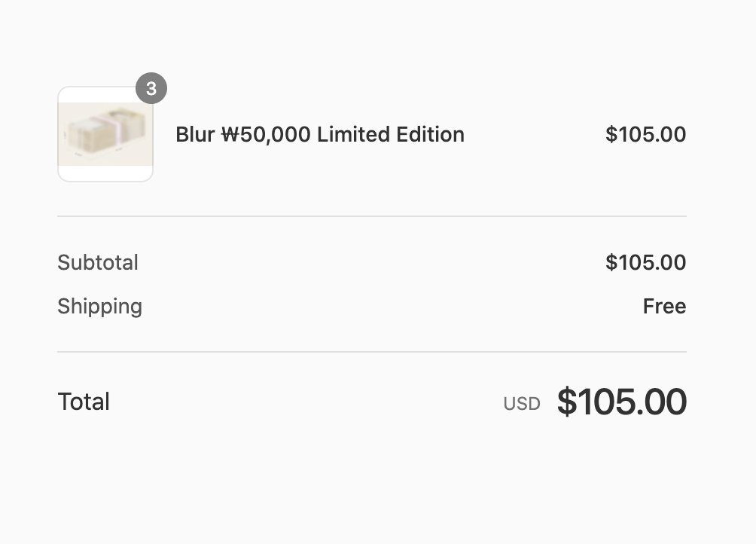756x544 pixels.
Task: Click the USD currency code
Action: 522,404
